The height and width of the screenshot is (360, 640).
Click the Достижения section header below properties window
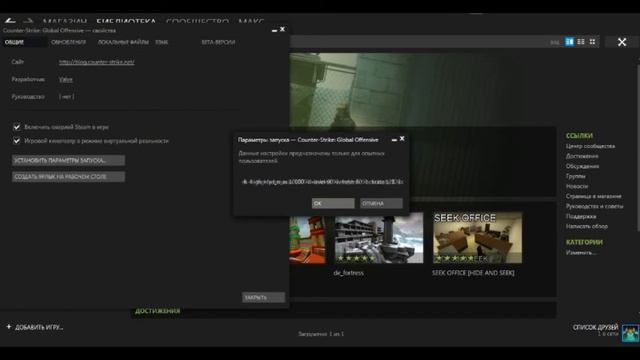click(157, 311)
